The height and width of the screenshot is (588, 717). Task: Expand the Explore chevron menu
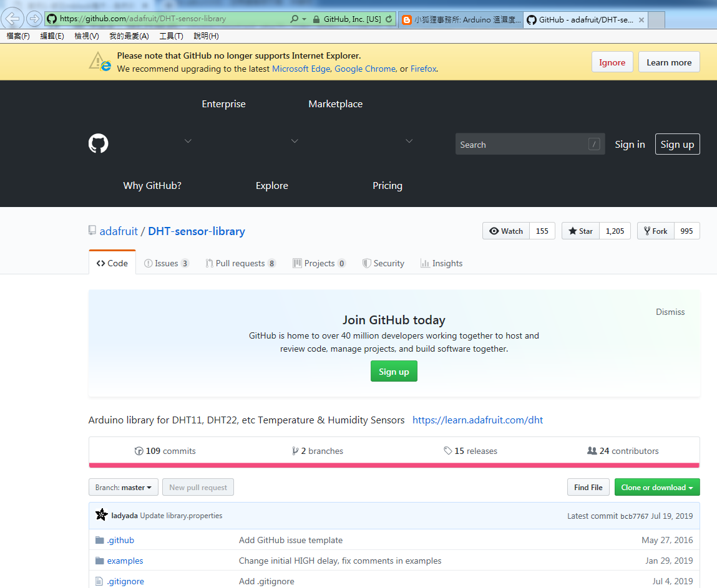[295, 141]
